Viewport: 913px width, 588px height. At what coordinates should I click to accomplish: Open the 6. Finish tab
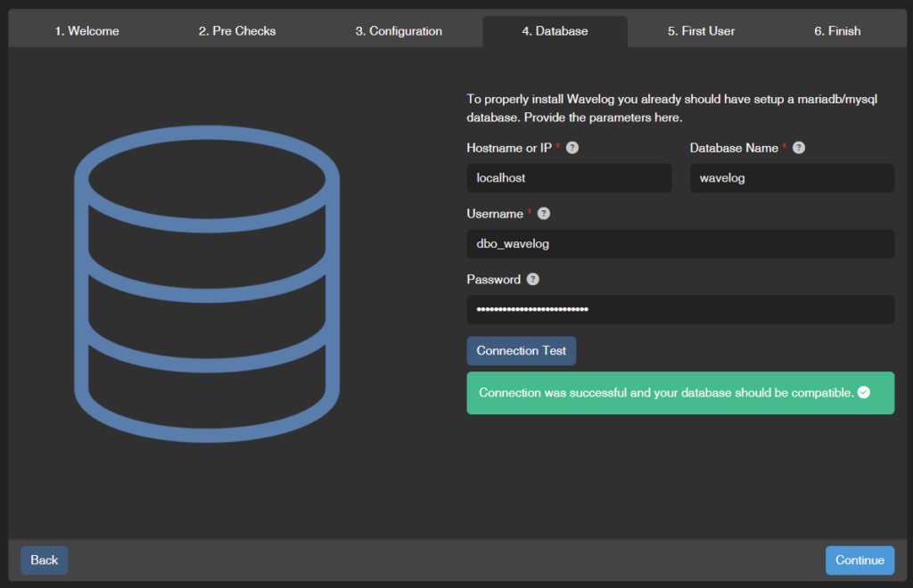click(x=837, y=31)
